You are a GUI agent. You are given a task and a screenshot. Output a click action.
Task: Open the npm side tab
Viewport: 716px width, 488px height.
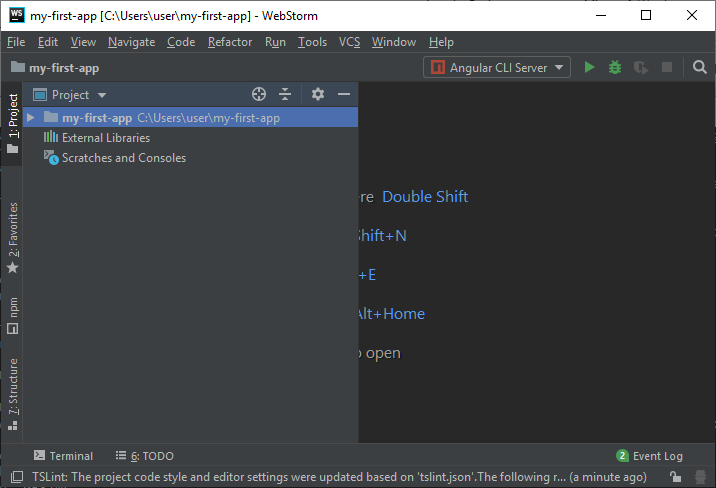(12, 316)
